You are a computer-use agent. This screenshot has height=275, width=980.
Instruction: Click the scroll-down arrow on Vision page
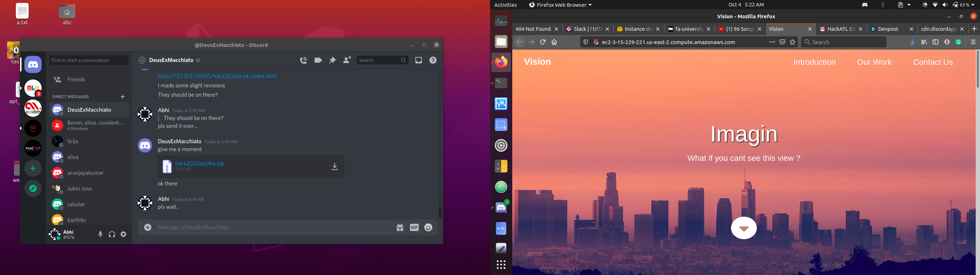tap(744, 228)
